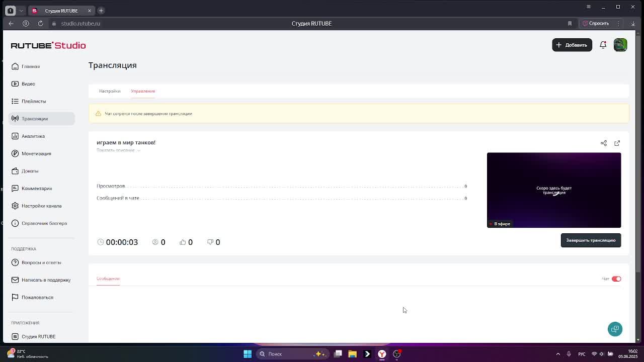Show hidden system tray icons

click(x=558, y=354)
